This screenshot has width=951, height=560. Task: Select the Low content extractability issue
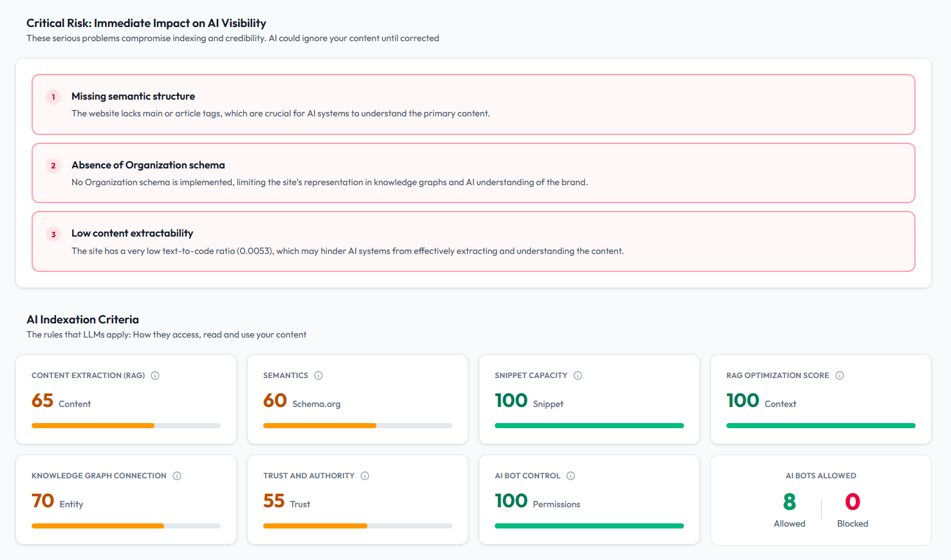(x=132, y=233)
